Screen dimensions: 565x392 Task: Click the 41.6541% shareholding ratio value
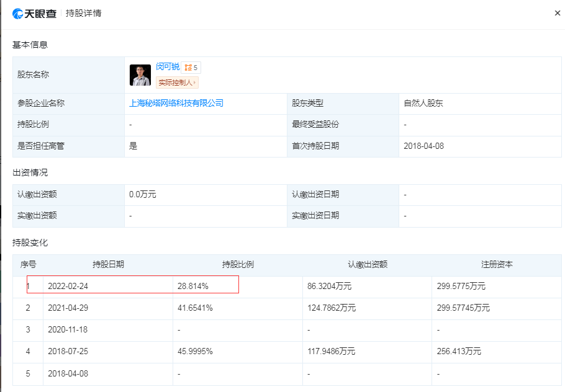[196, 308]
